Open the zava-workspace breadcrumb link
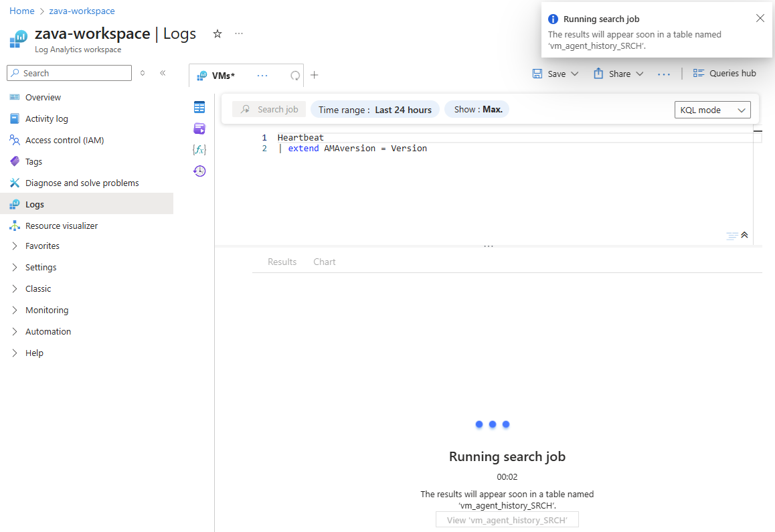 pos(82,11)
